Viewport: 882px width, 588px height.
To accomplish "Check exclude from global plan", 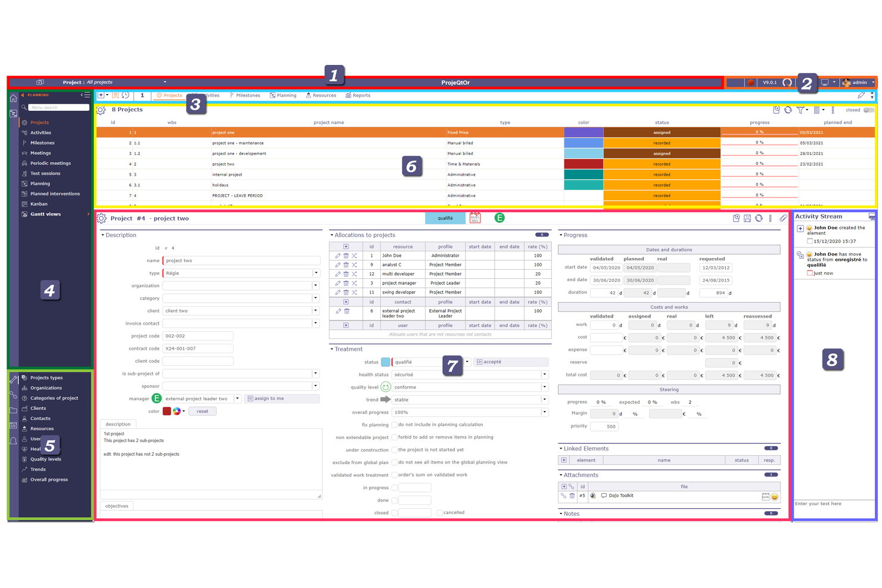I will point(395,462).
